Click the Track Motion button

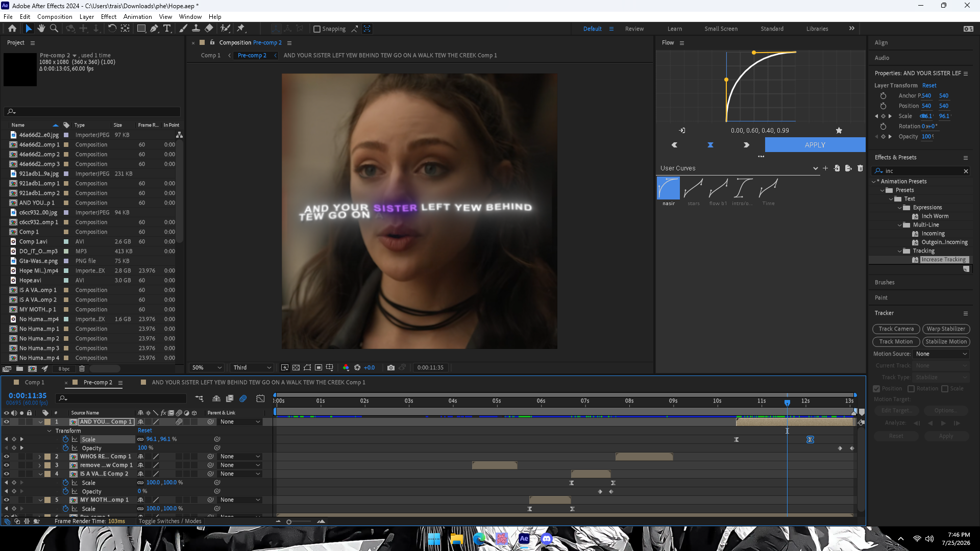pyautogui.click(x=896, y=342)
